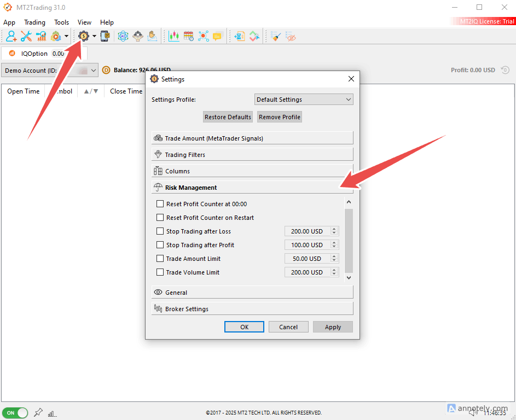Expand the Trading Filters section
This screenshot has height=420, width=516.
coord(252,155)
